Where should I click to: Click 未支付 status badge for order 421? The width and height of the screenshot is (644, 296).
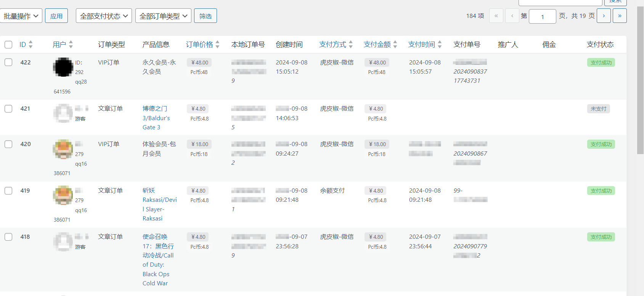coord(599,109)
